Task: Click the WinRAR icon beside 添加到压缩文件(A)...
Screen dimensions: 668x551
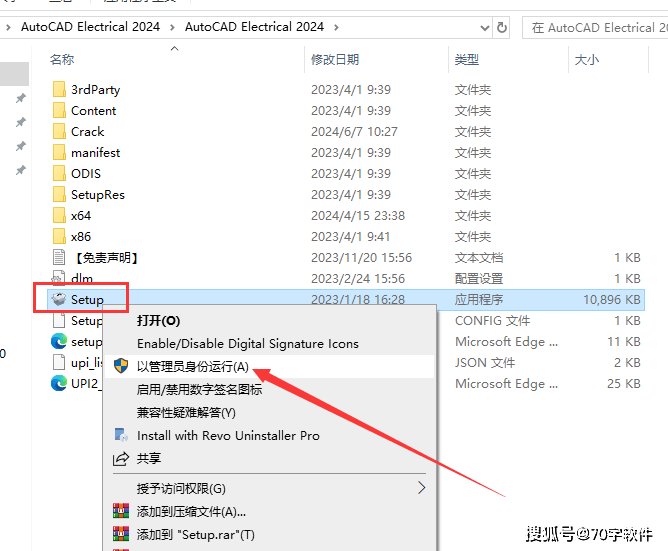Action: tap(121, 511)
